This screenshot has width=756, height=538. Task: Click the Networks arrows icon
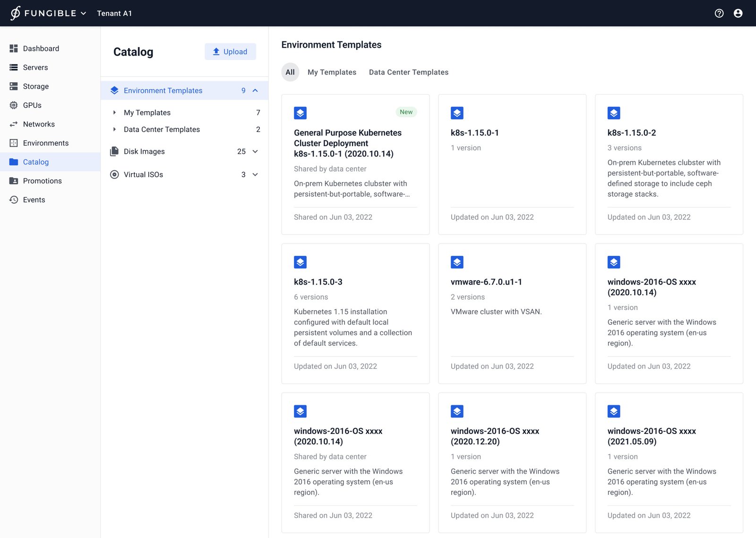coord(14,124)
